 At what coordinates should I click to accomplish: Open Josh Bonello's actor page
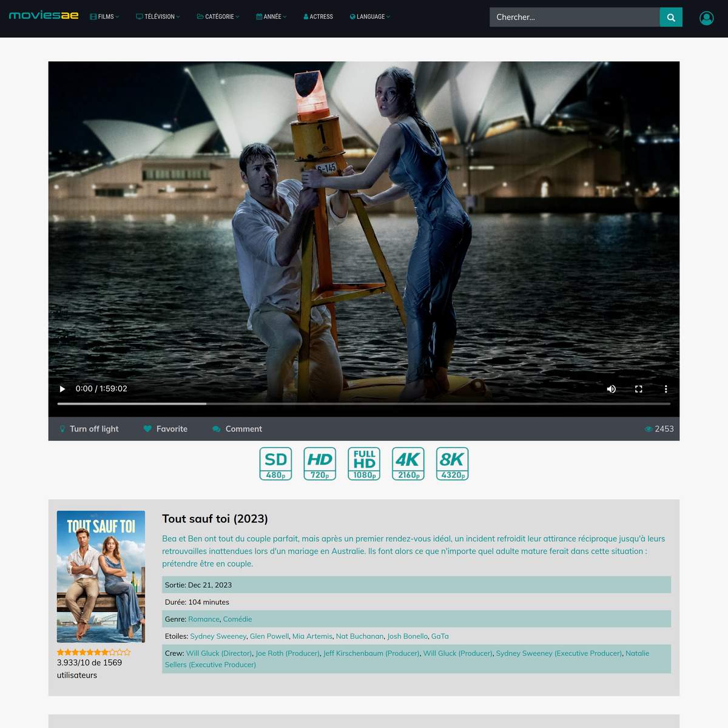[x=408, y=636]
